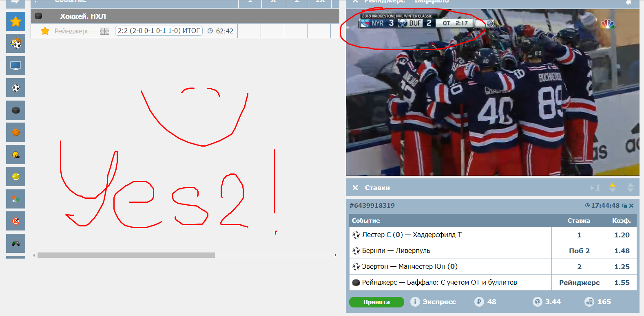Open the table tennis paddles category

click(x=15, y=199)
